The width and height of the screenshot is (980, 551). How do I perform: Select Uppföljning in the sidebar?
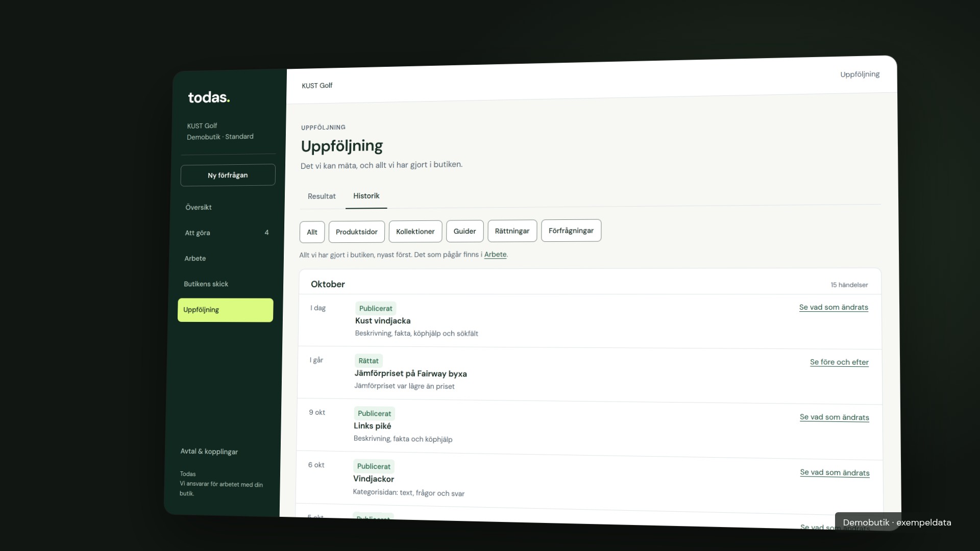point(225,310)
